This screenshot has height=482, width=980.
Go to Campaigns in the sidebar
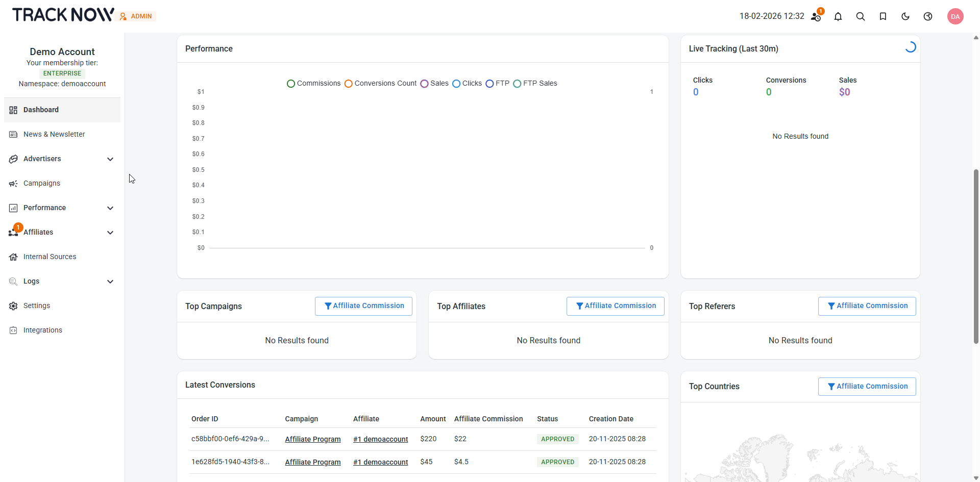pos(42,184)
